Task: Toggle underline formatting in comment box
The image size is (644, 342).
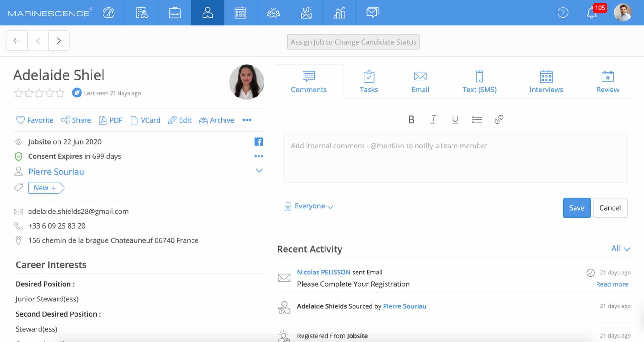Action: pyautogui.click(x=455, y=120)
